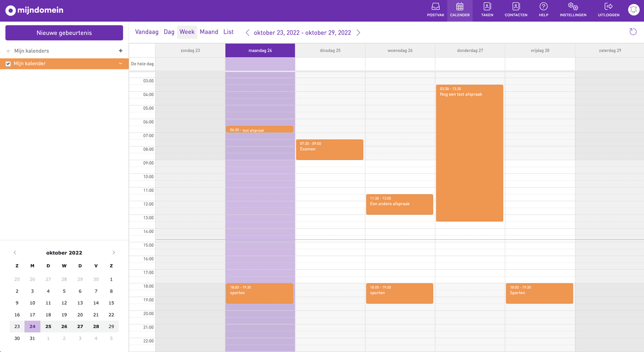Screen dimensions: 644x352
Task: Select day 24 in mini calendar
Action: click(32, 327)
